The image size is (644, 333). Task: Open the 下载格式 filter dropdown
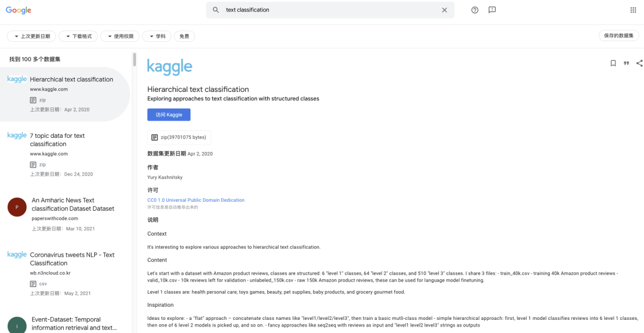tap(78, 36)
